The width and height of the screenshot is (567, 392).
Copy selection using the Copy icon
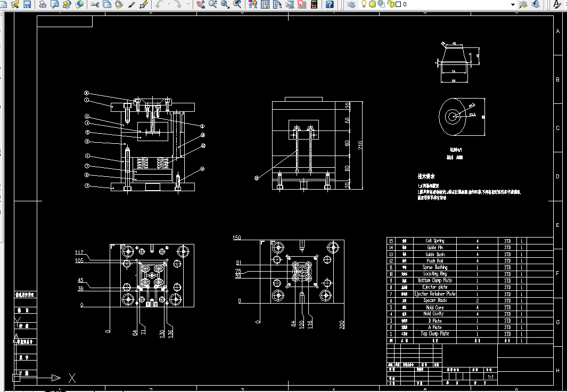107,4
